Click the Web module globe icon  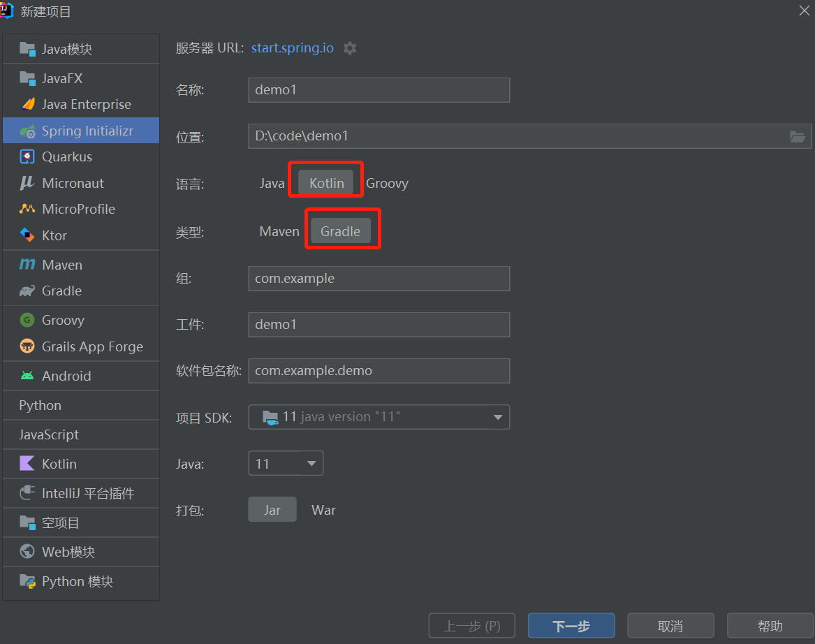coord(27,552)
